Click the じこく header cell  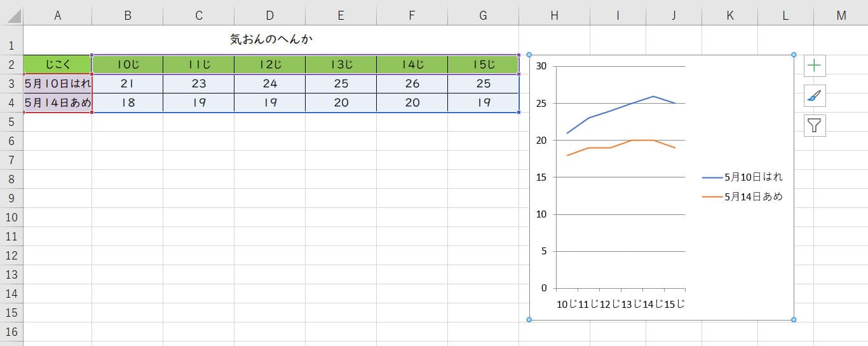[x=58, y=65]
